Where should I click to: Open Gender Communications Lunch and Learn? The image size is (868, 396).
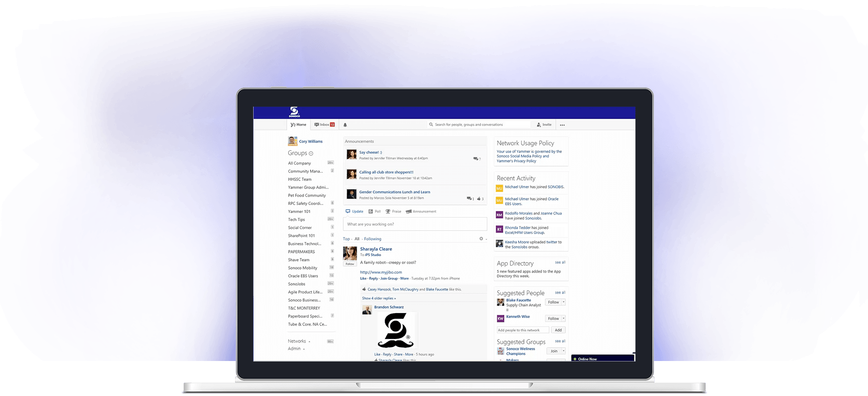(394, 192)
